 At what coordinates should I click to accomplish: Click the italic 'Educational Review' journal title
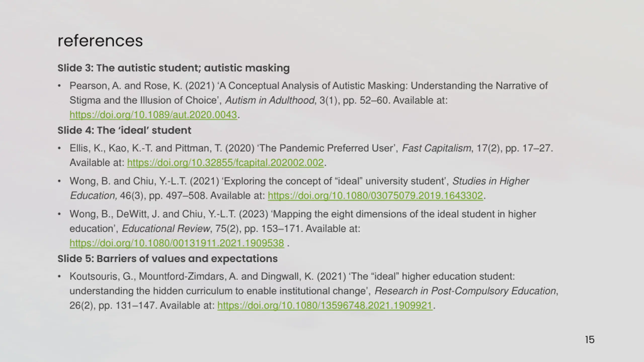(x=166, y=229)
